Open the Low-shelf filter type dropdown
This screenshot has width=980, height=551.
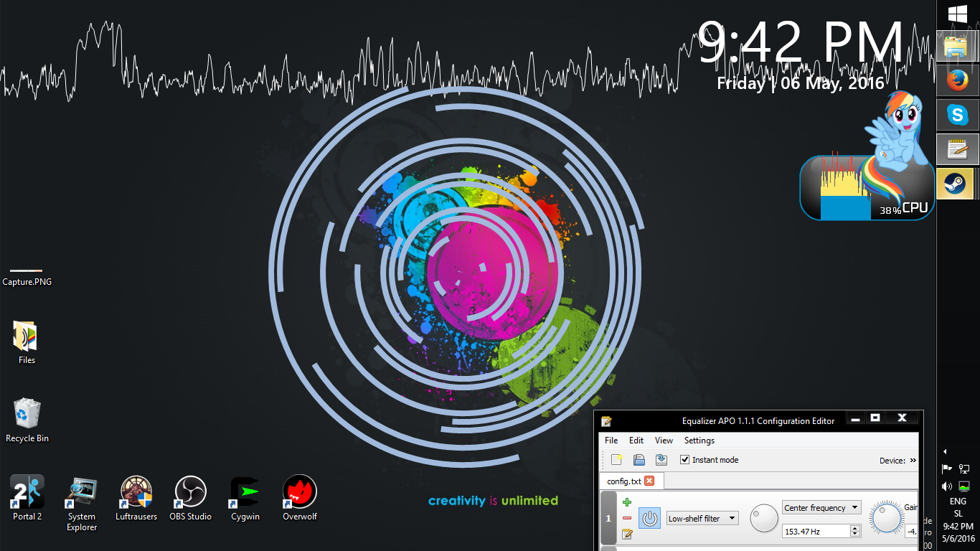702,518
